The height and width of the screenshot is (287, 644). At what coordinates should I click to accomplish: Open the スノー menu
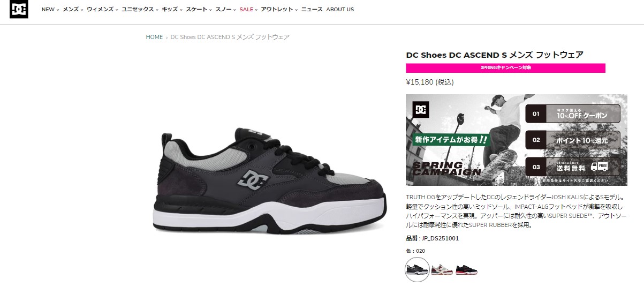[225, 10]
